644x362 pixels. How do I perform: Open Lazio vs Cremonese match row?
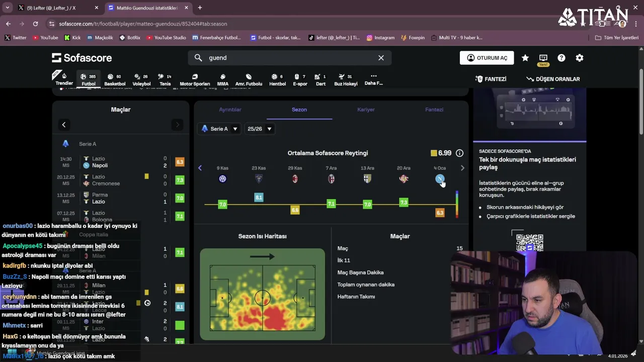coord(121,180)
